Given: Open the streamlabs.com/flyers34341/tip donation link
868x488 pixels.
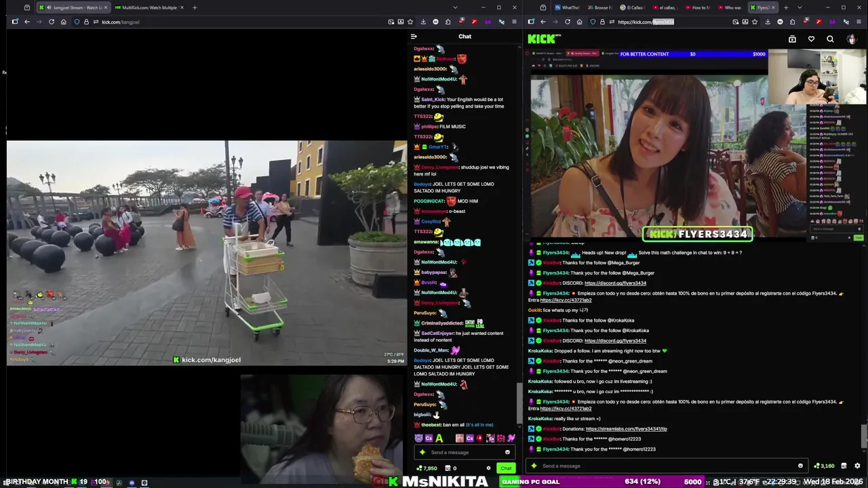Looking at the screenshot, I should 626,429.
